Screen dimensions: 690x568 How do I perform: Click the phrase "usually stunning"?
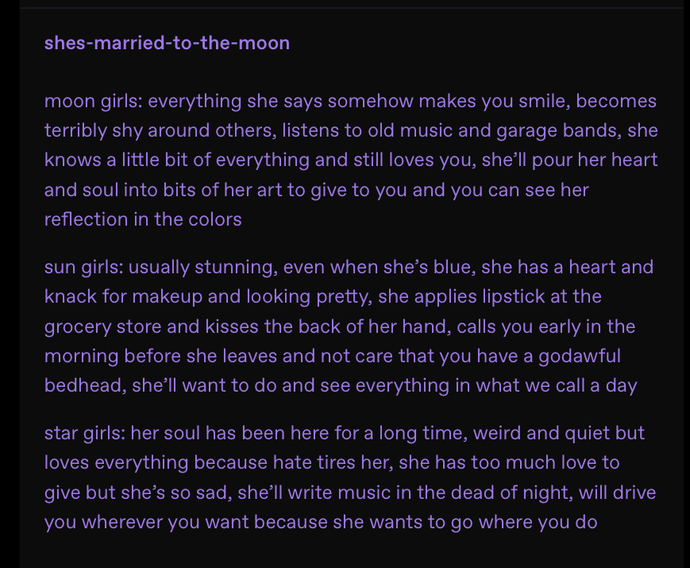(x=201, y=268)
